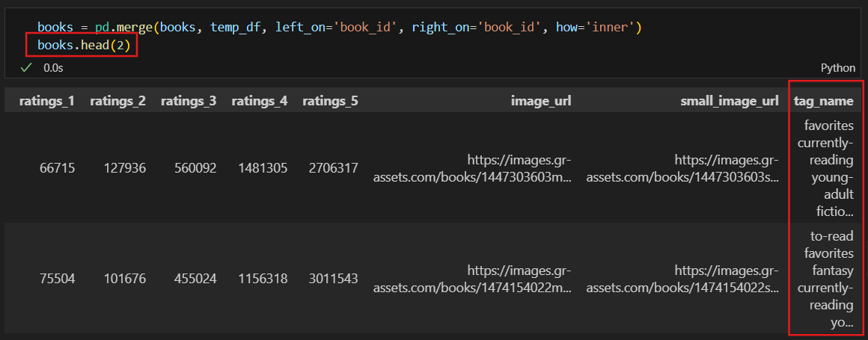Image resolution: width=868 pixels, height=340 pixels.
Task: Click tag_name cell starting with favorites currently-reading
Action: 826,168
